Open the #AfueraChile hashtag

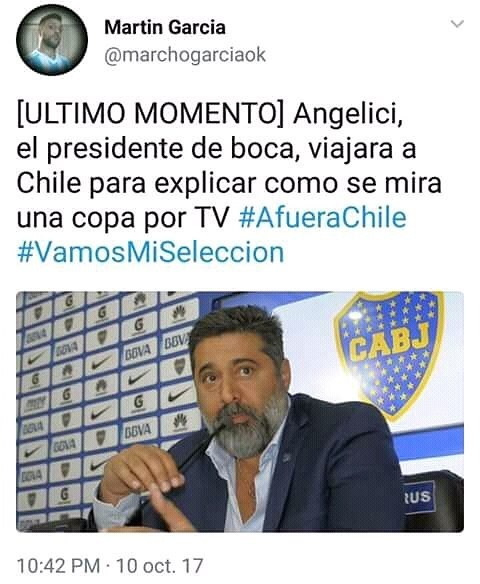[322, 218]
